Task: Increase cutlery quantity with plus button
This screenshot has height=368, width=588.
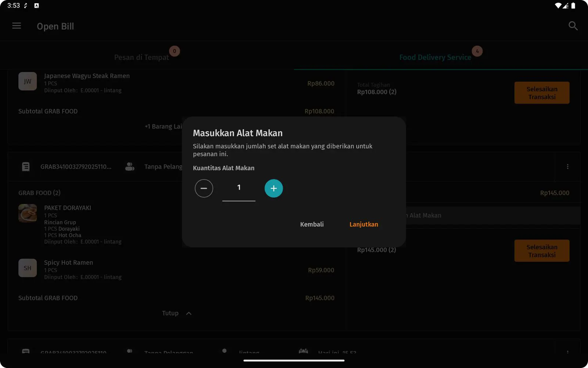Action: [273, 188]
